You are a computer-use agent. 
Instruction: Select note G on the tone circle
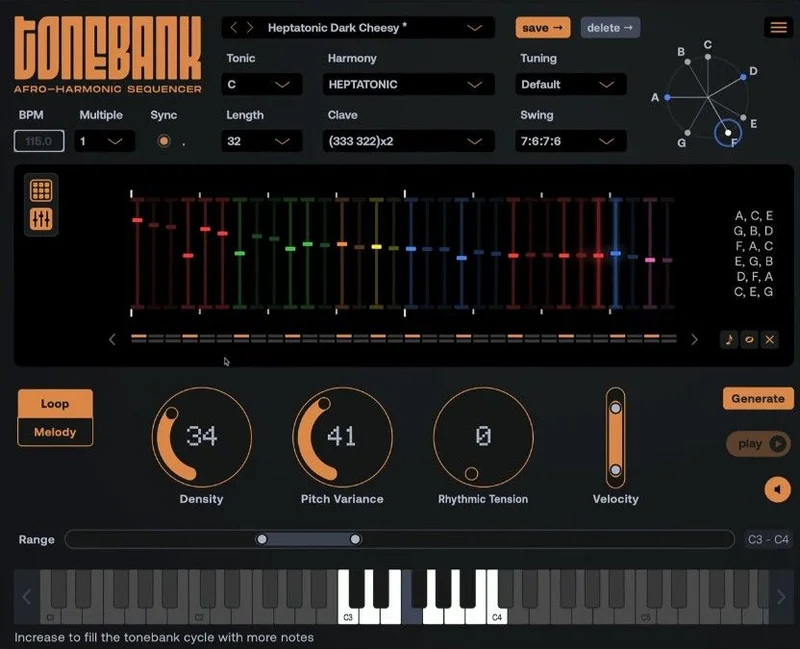click(x=688, y=133)
